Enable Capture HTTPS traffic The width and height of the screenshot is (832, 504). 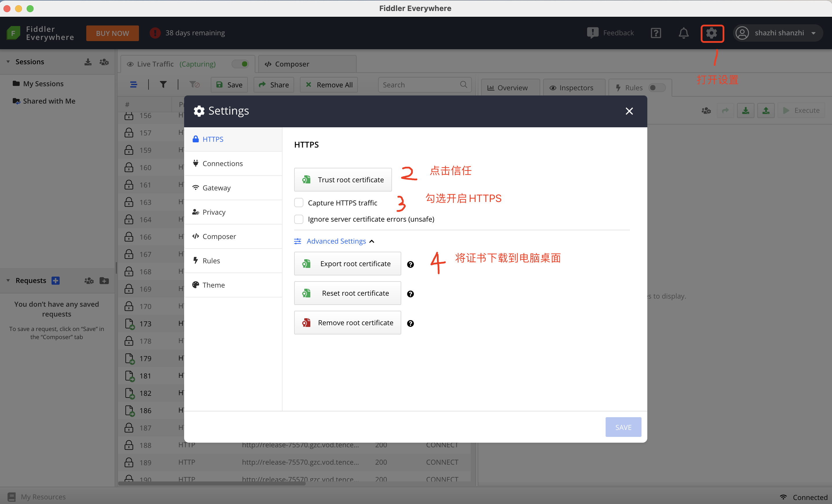pyautogui.click(x=299, y=202)
